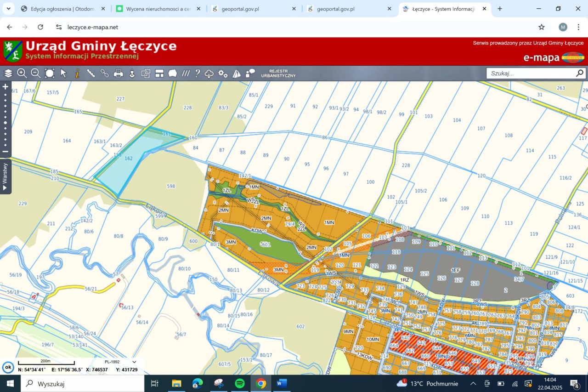Click the full map extent icon
This screenshot has width=588, height=392.
[x=50, y=74]
